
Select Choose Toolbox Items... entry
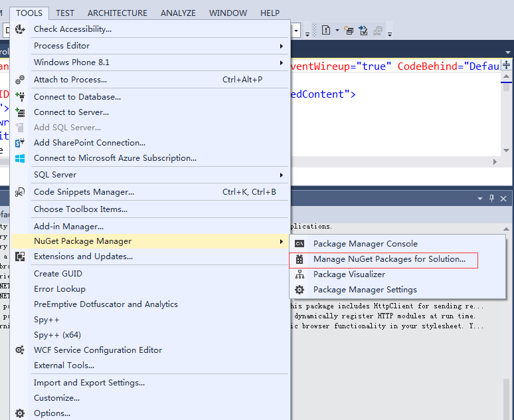pos(80,209)
